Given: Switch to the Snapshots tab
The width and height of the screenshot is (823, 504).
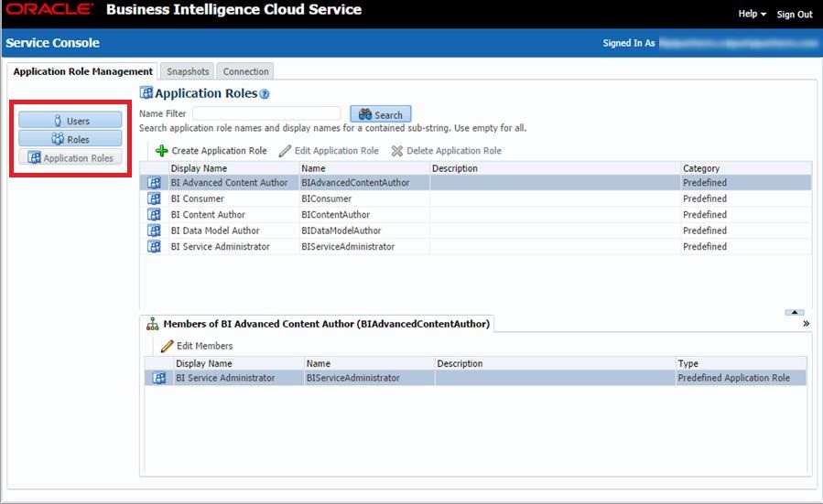Looking at the screenshot, I should click(x=188, y=71).
